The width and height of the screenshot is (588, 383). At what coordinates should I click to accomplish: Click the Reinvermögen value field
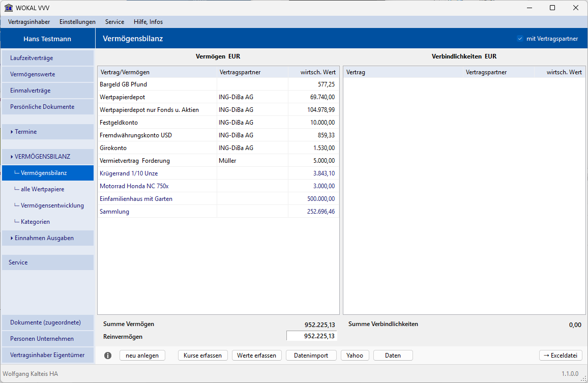(x=312, y=336)
